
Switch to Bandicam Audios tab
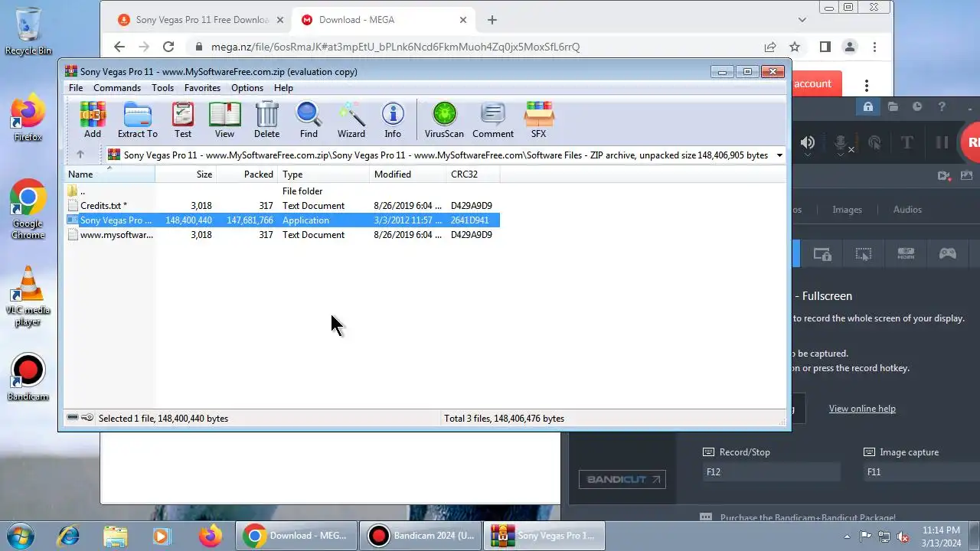click(x=907, y=210)
